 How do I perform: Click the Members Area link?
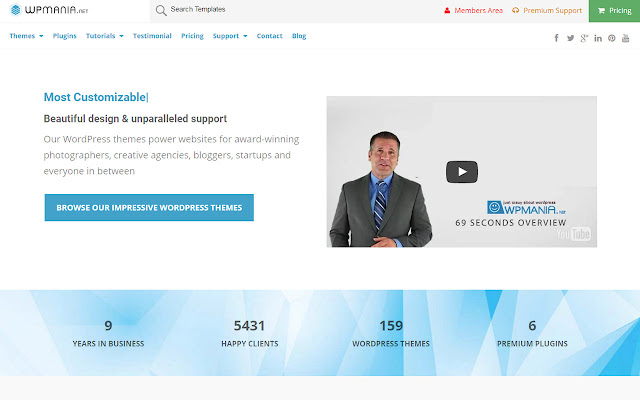[x=473, y=11]
